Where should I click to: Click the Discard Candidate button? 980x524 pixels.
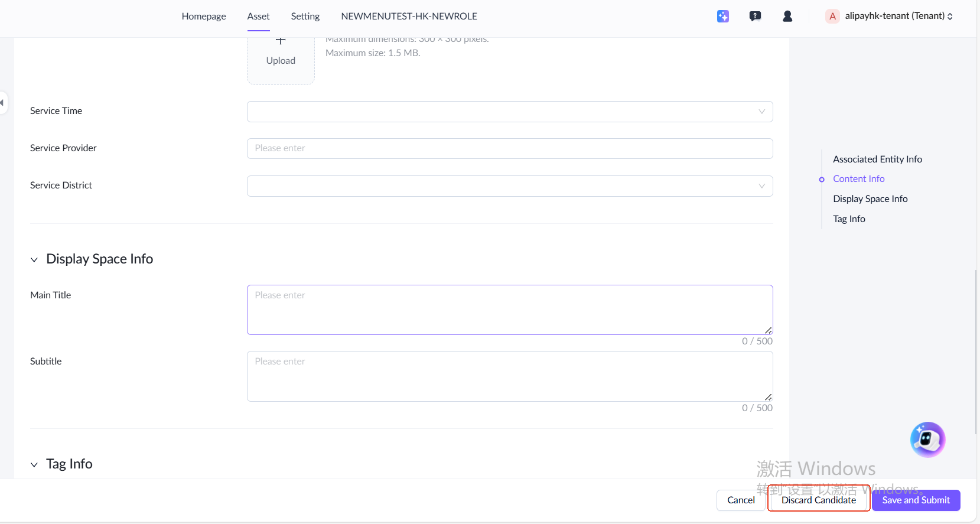(818, 500)
